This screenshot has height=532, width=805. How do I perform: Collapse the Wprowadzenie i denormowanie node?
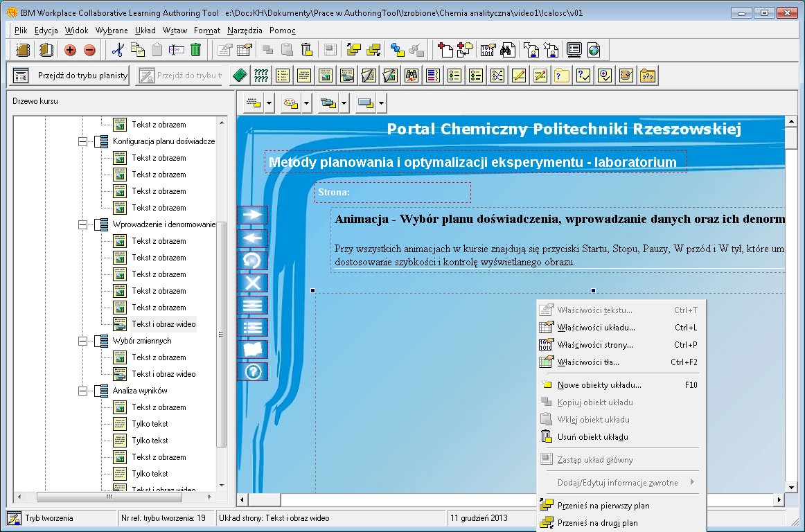tap(82, 224)
